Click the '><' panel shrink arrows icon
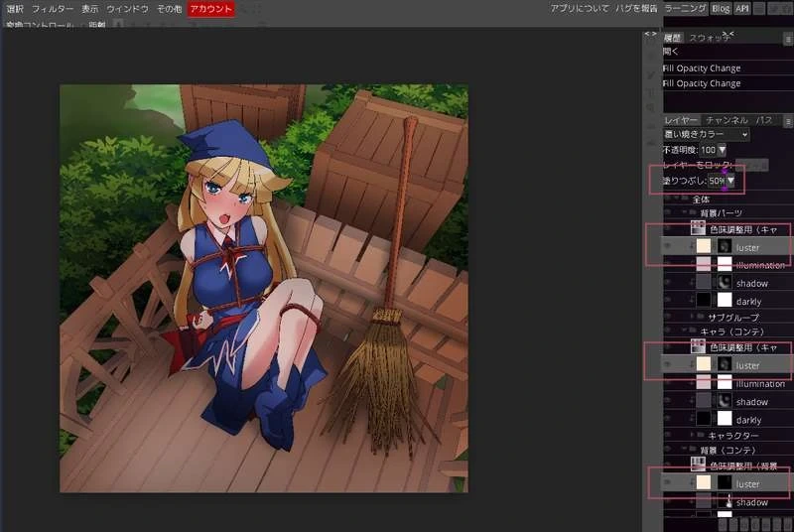The width and height of the screenshot is (794, 532). (x=728, y=34)
